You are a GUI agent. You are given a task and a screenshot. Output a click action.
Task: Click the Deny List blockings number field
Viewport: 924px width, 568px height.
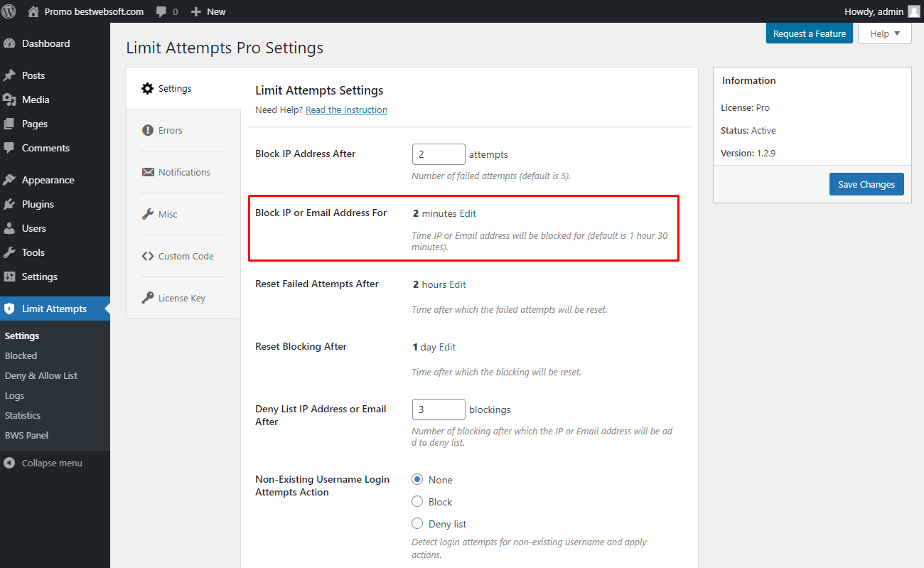tap(439, 409)
